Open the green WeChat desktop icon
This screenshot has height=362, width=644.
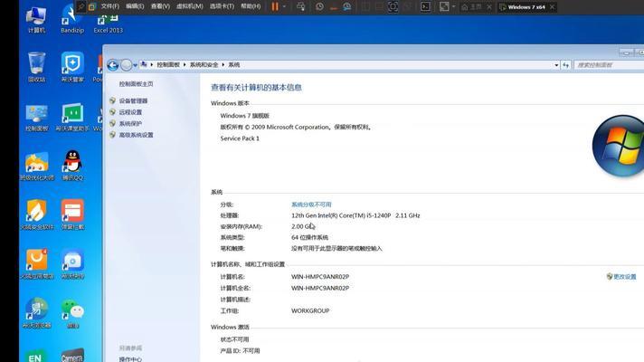[x=72, y=313]
